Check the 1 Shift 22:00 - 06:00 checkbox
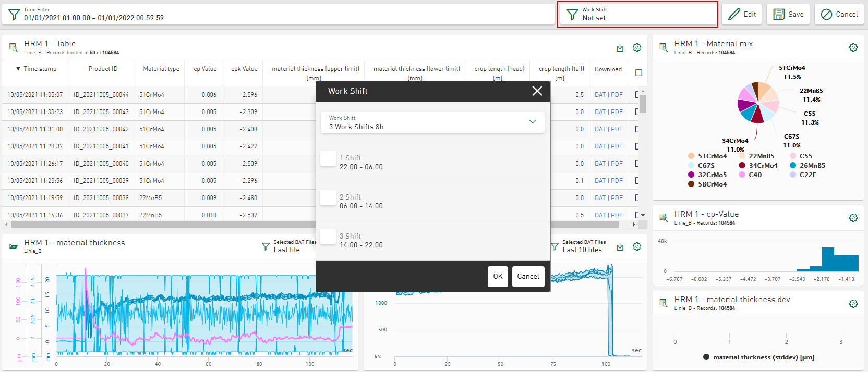 click(328, 158)
